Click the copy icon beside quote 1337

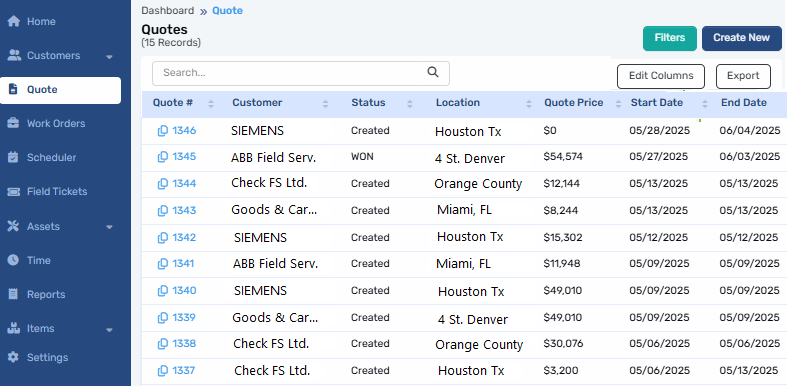coord(163,371)
